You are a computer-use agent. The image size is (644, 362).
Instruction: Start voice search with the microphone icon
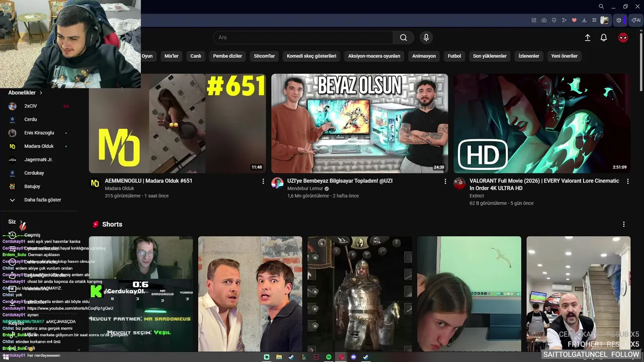click(426, 38)
